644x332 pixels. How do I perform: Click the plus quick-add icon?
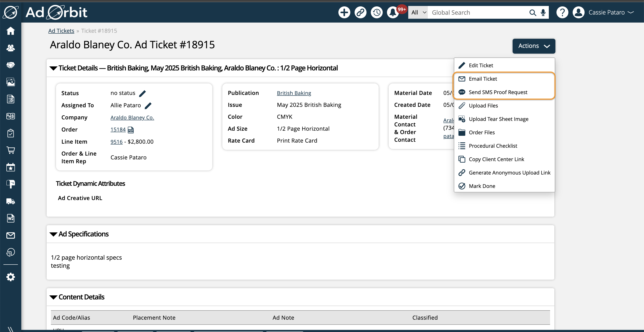click(344, 12)
